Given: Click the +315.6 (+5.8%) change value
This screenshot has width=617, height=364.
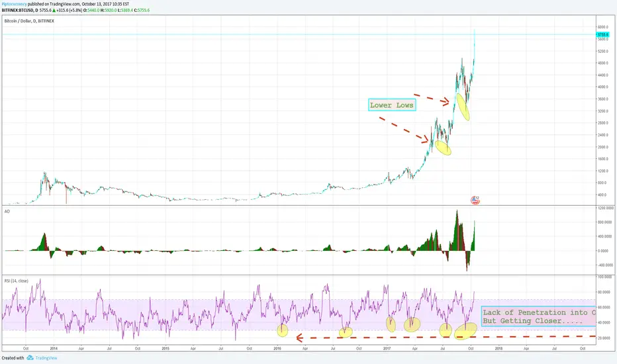Looking at the screenshot, I should tap(70, 10).
